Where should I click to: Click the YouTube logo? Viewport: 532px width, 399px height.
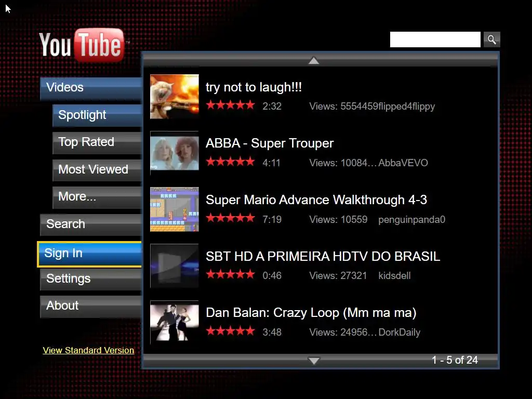84,45
